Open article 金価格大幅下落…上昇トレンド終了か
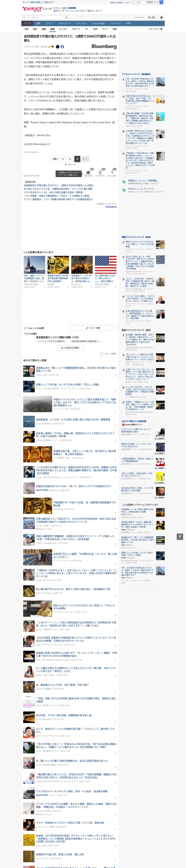The image size is (186, 868). point(84,453)
